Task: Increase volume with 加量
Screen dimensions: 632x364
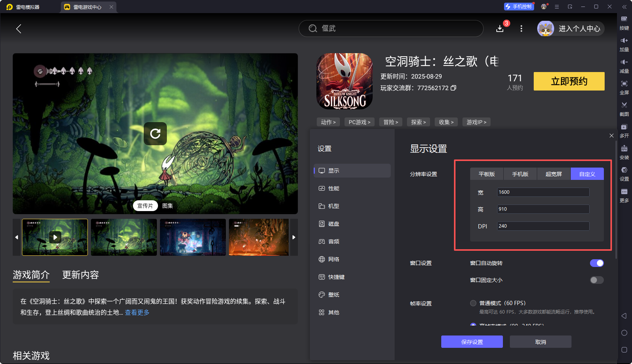Action: coord(624,45)
